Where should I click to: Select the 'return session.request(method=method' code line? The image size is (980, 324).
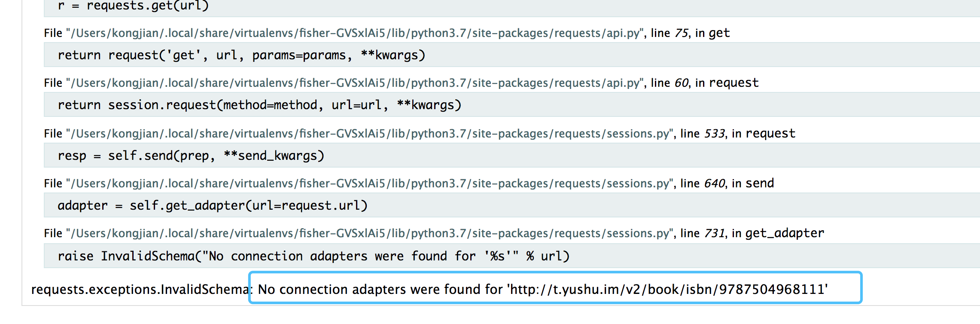coord(259,105)
